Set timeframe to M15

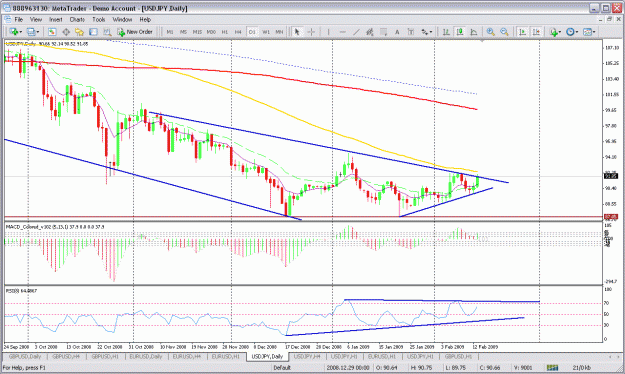coord(197,32)
